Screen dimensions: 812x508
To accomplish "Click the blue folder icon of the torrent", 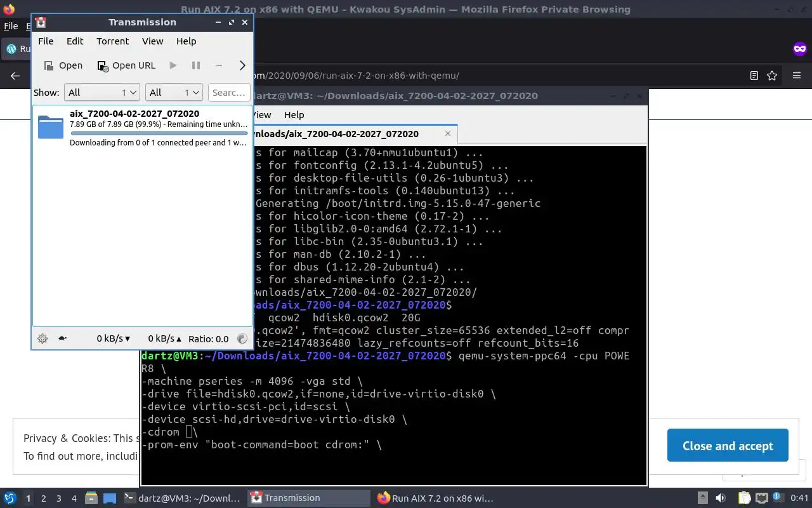I will [x=51, y=127].
